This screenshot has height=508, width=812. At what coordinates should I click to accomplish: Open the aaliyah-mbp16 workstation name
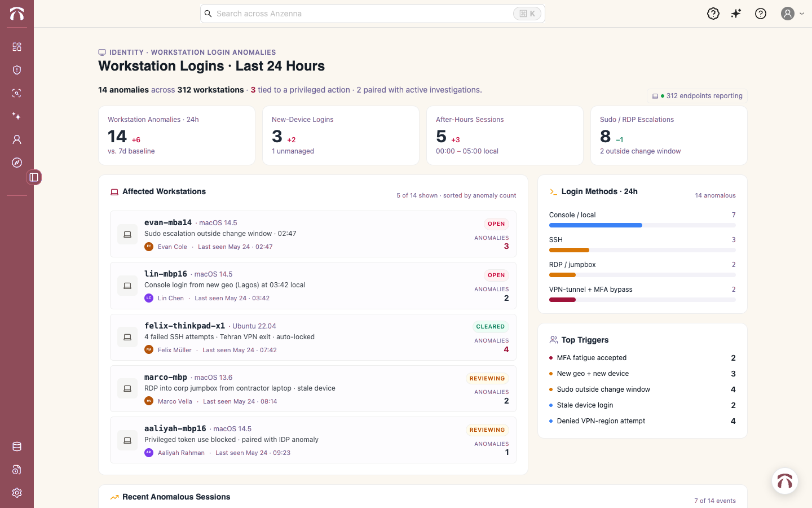point(175,428)
